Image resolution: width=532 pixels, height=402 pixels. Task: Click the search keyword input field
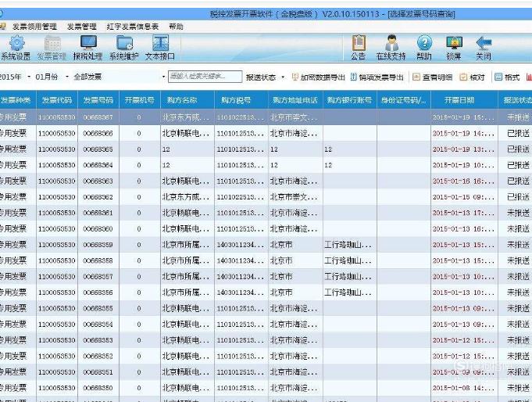205,77
